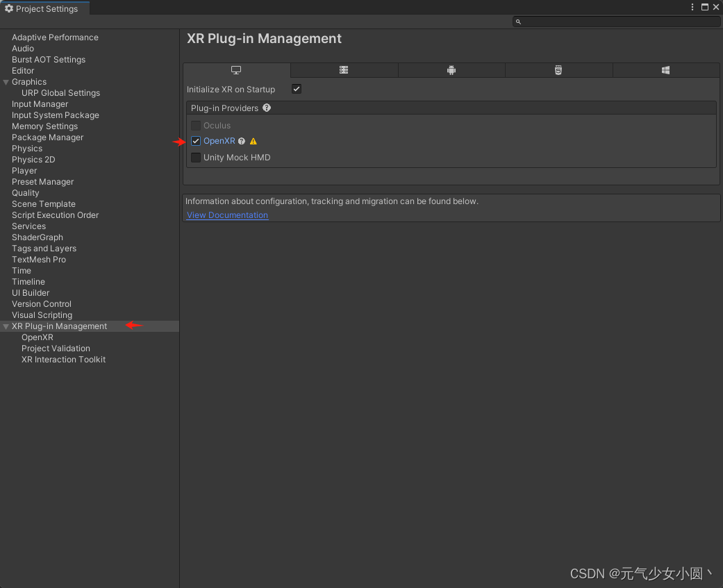Image resolution: width=723 pixels, height=588 pixels.
Task: Select the Timeline settings category
Action: click(28, 282)
